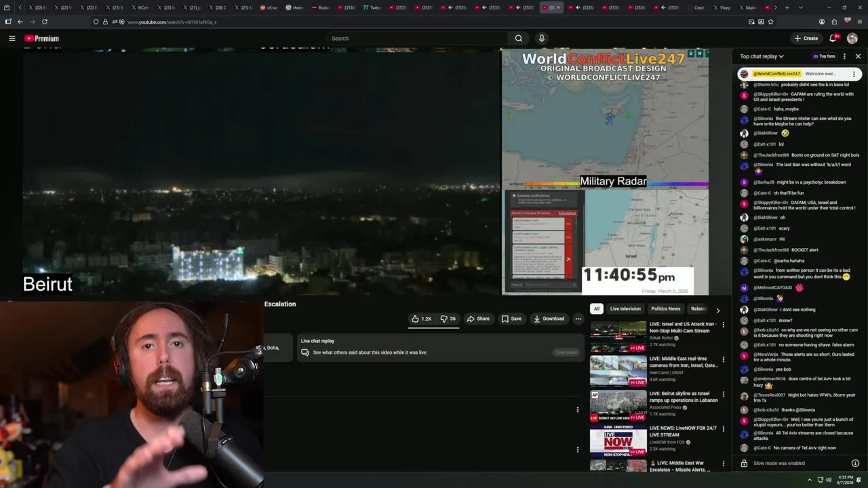Click the slow mode lock icon

(744, 464)
